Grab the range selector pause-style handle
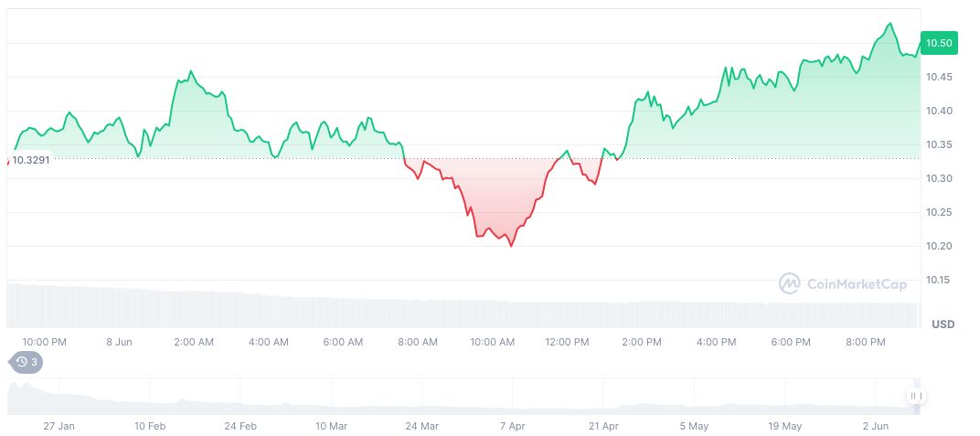 pyautogui.click(x=916, y=396)
